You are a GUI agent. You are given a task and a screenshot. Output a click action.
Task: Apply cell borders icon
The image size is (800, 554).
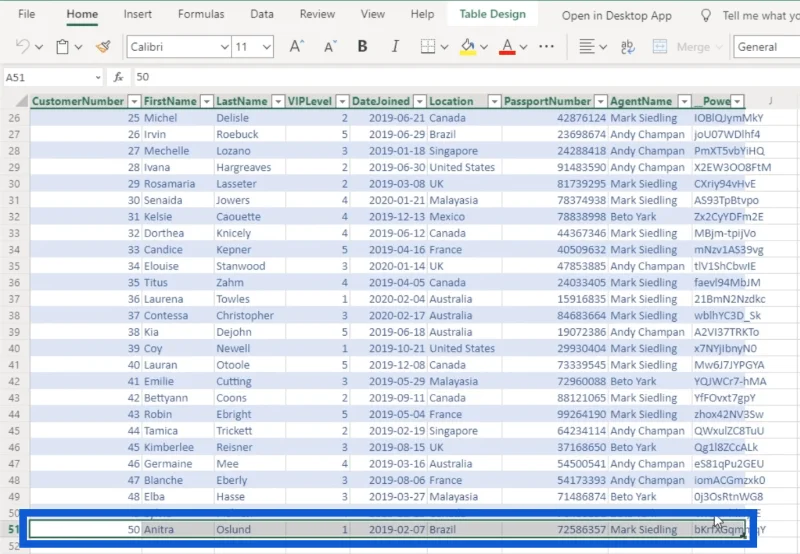click(x=428, y=47)
